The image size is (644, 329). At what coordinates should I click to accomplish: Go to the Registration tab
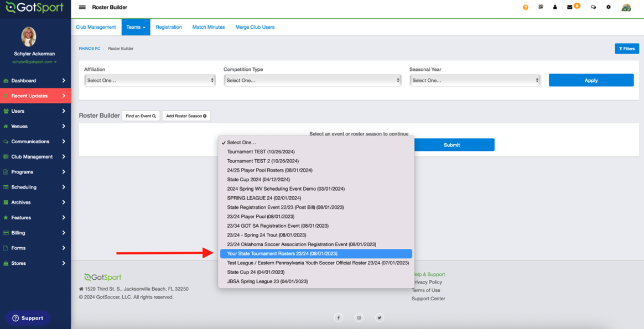point(169,27)
